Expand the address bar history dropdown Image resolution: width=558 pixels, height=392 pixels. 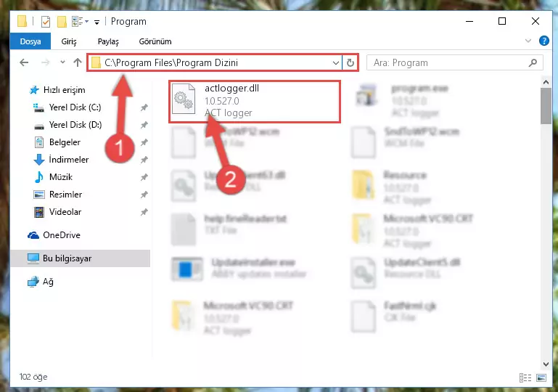click(335, 63)
